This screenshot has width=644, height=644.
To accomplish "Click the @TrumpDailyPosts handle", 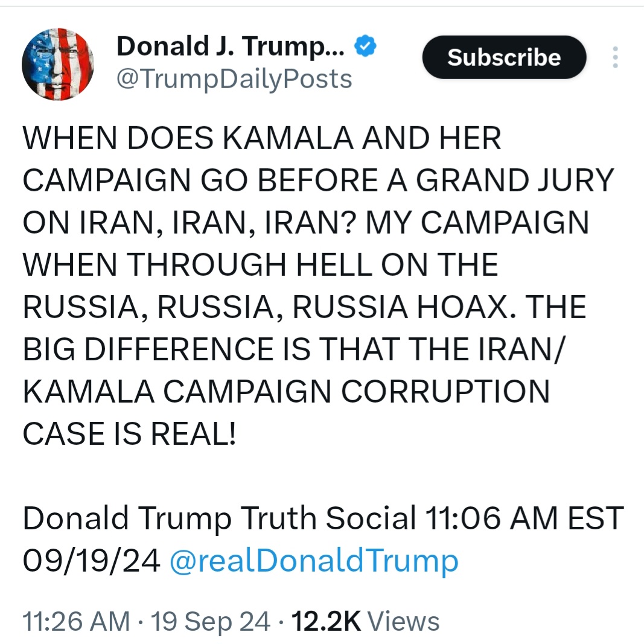I will coord(234,78).
